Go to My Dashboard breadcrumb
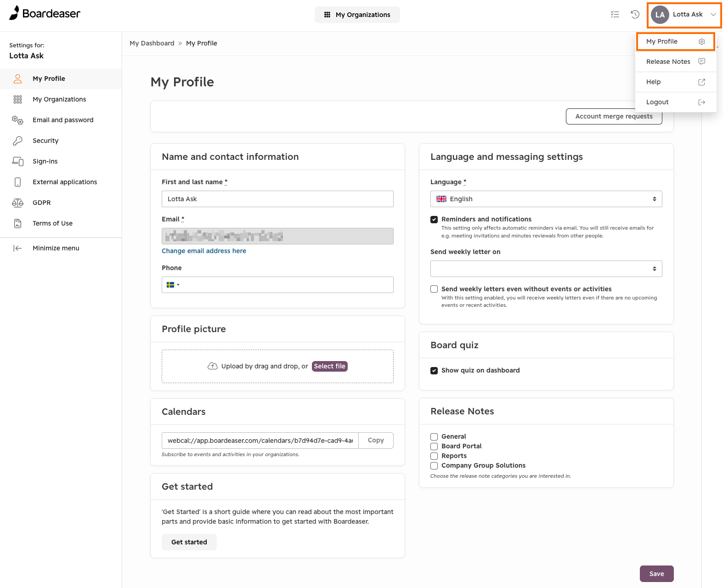This screenshot has width=723, height=588. (152, 43)
